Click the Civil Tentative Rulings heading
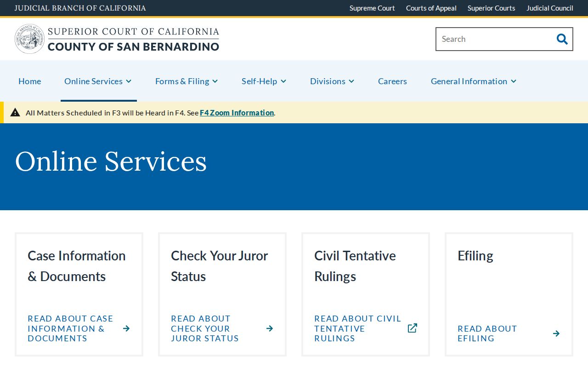Image resolution: width=588 pixels, height=368 pixels. [x=355, y=266]
